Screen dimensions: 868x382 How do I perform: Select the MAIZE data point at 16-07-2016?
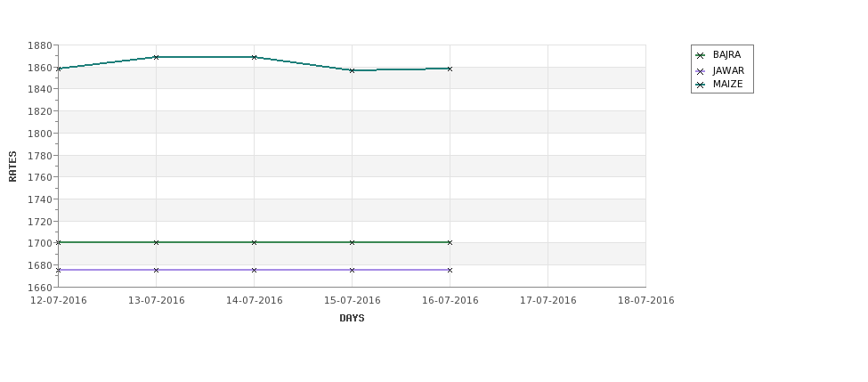[x=450, y=69]
